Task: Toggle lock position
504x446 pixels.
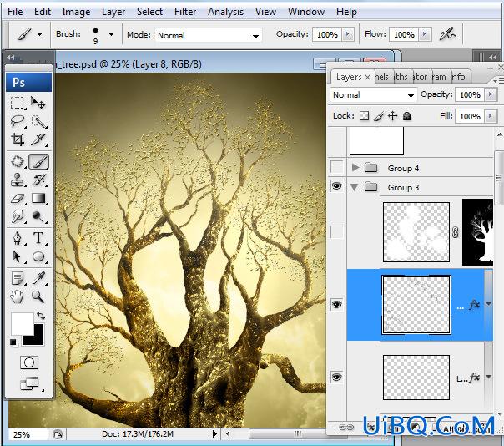Action: 393,116
